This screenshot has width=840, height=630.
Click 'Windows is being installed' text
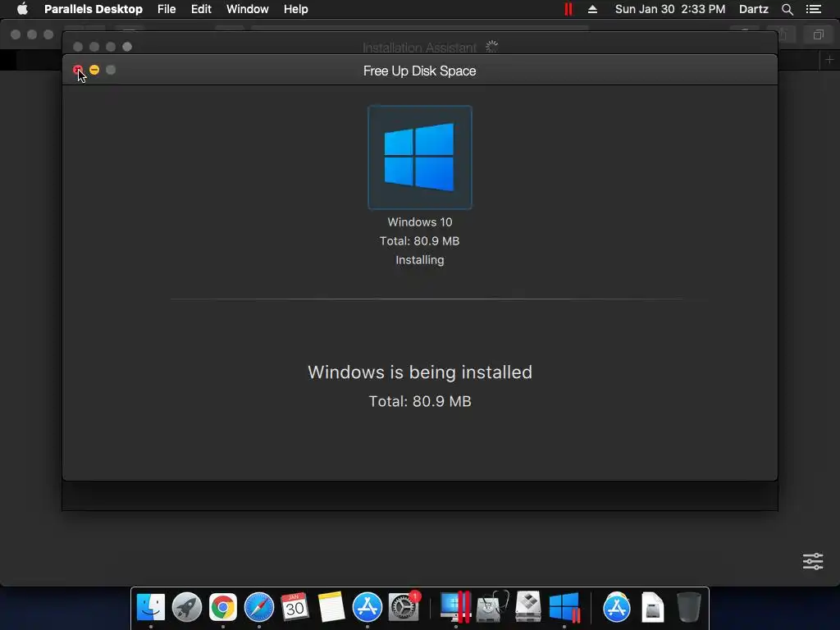click(x=420, y=372)
